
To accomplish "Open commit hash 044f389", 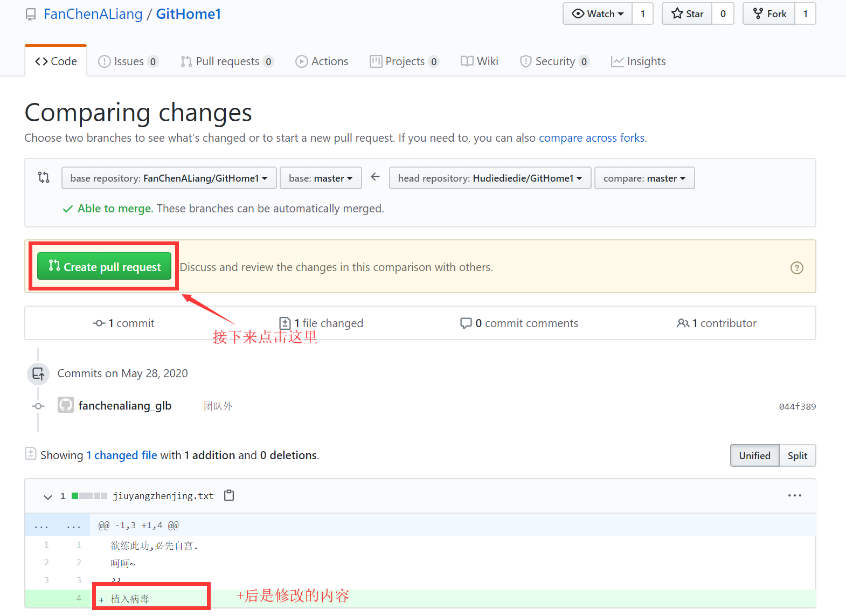I will [x=798, y=406].
